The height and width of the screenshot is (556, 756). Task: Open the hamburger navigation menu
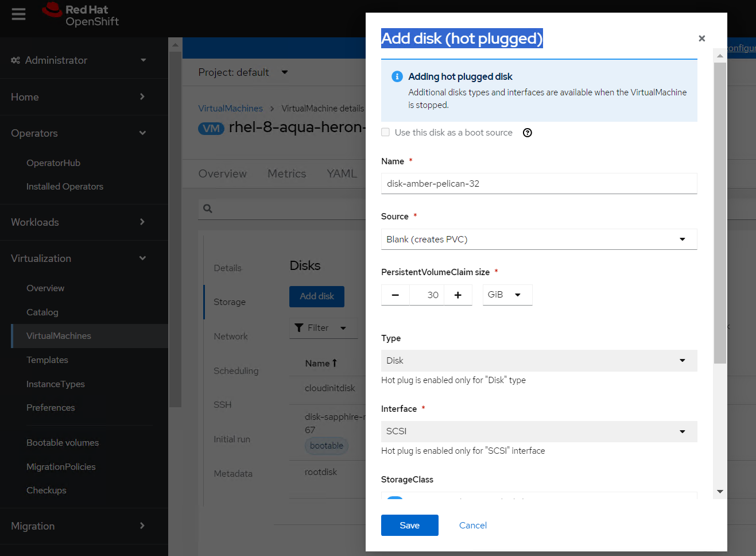click(18, 14)
